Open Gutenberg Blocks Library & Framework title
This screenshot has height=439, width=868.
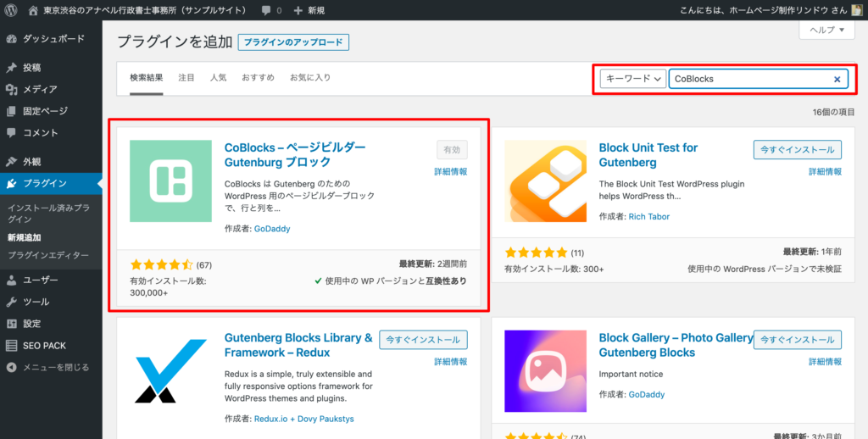(298, 345)
